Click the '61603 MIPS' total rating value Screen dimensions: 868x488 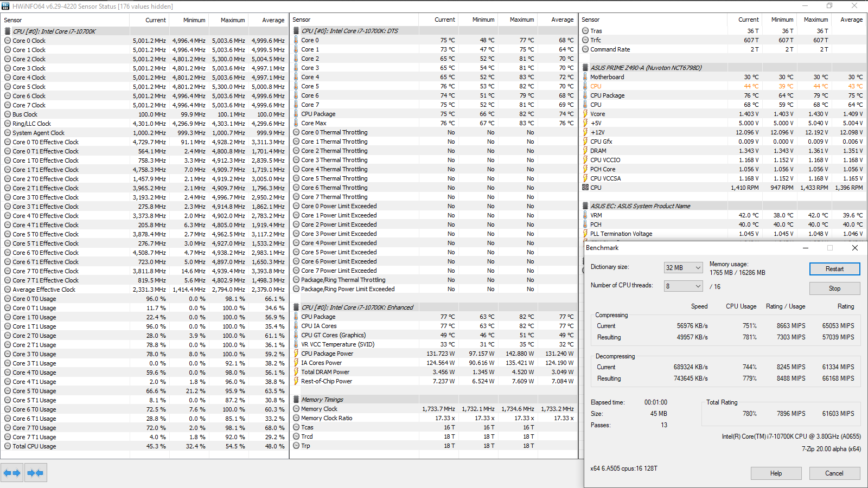[x=838, y=414]
